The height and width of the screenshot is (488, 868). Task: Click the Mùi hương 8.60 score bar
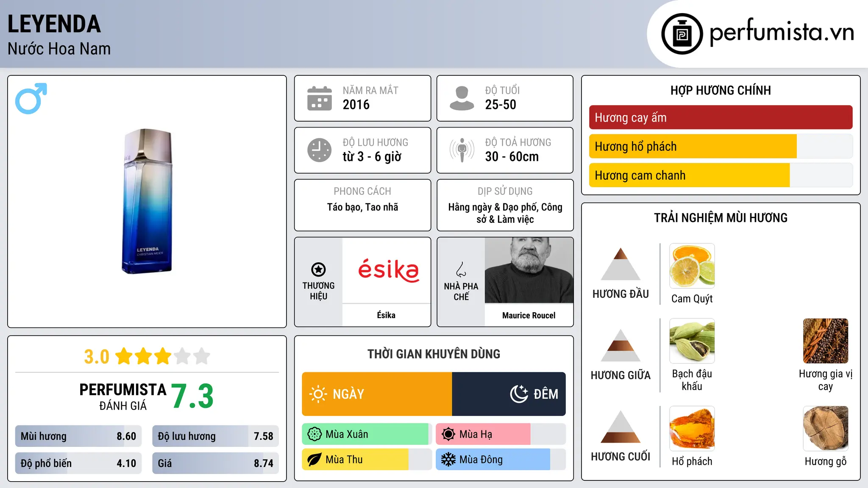coord(78,436)
